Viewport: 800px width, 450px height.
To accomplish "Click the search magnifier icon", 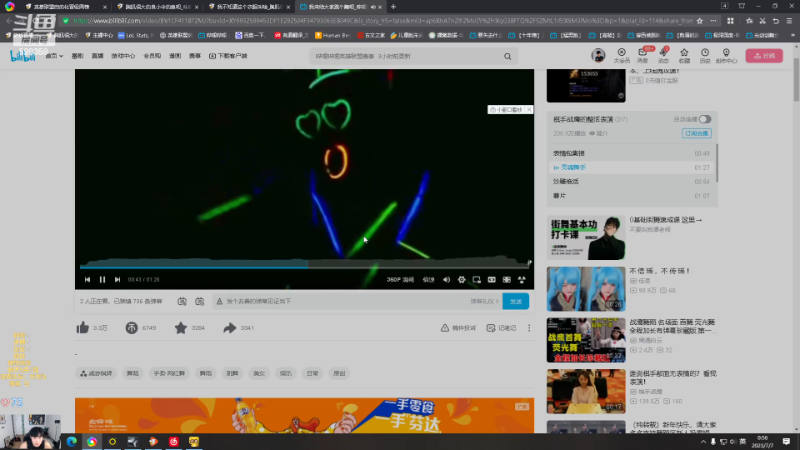I will pyautogui.click(x=508, y=56).
